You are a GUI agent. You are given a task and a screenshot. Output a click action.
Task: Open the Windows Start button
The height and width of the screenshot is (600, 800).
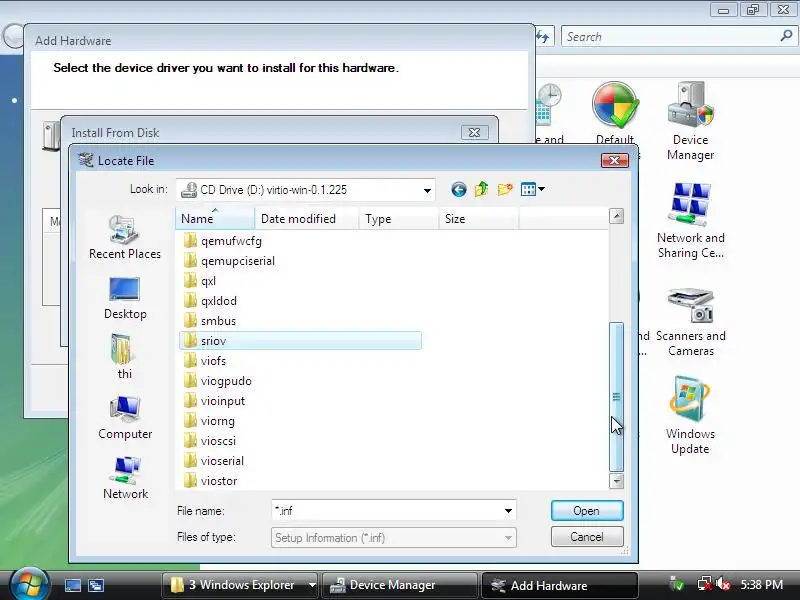tap(29, 584)
